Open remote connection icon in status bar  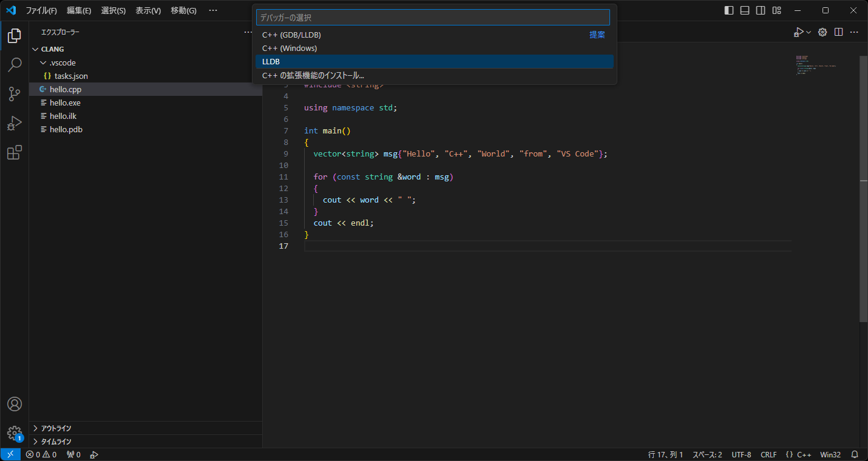pyautogui.click(x=10, y=454)
